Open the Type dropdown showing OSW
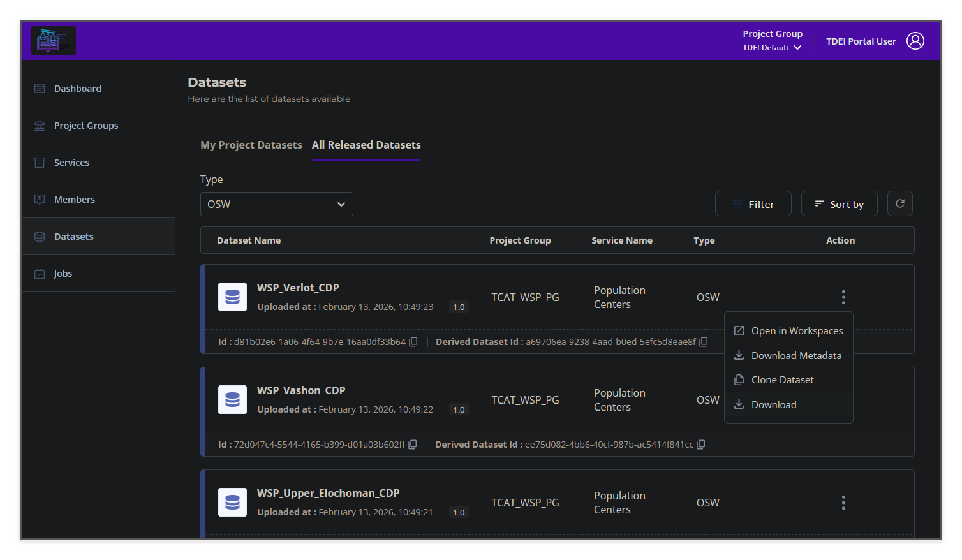This screenshot has width=962, height=560. [276, 203]
